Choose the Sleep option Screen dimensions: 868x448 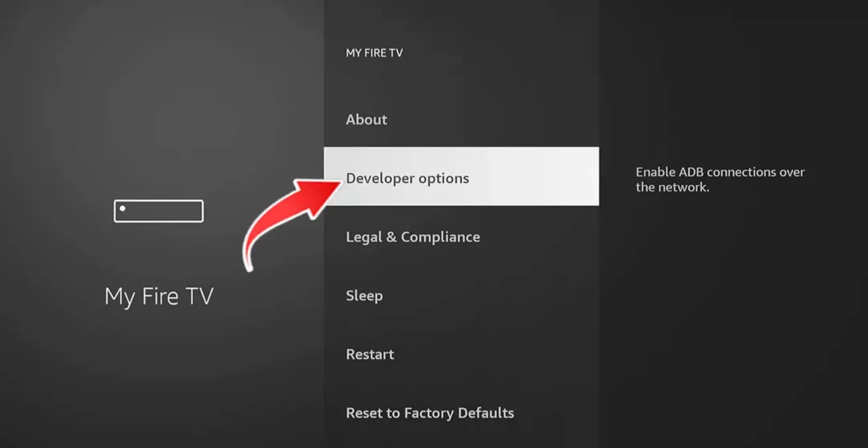[x=364, y=296]
